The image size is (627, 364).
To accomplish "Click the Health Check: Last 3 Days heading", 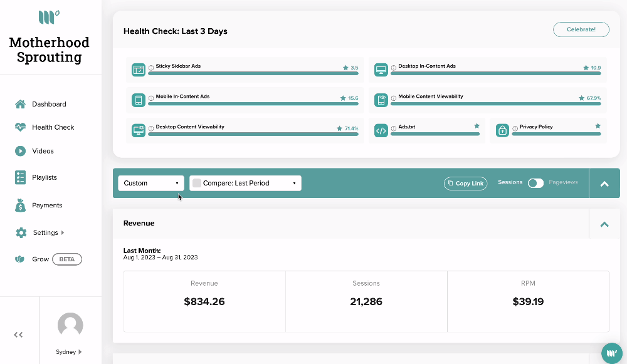I will coord(175,31).
